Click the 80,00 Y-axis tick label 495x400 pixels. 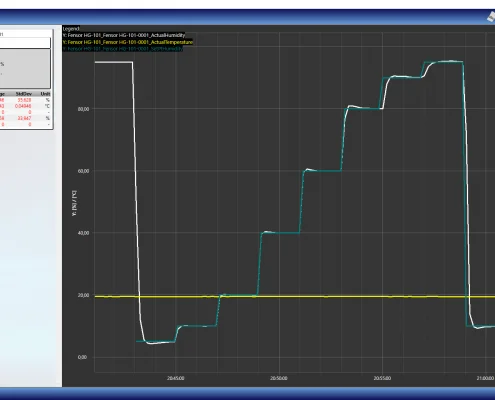pos(83,109)
